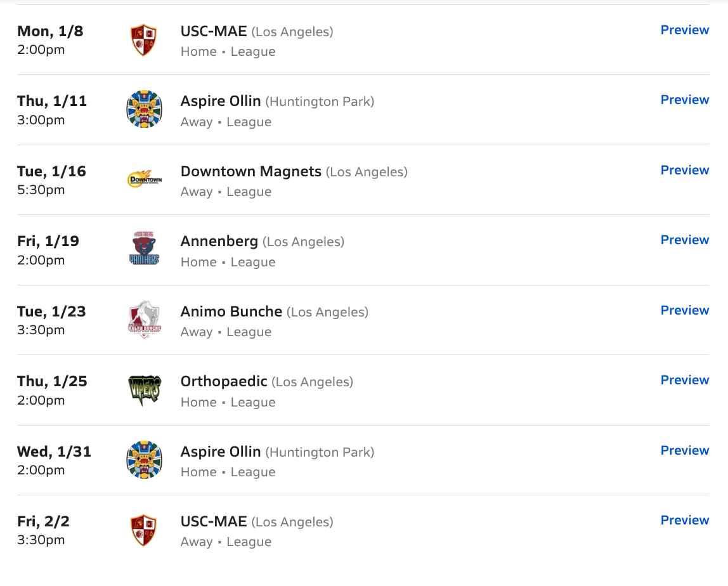Click Downtown Magnets team logo
728x586 pixels.
pyautogui.click(x=144, y=180)
